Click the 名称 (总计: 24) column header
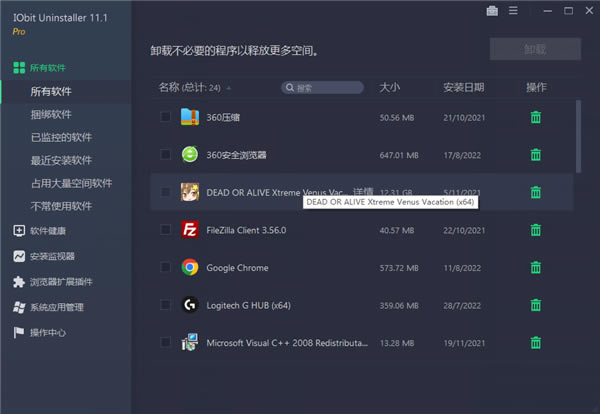 click(x=189, y=88)
